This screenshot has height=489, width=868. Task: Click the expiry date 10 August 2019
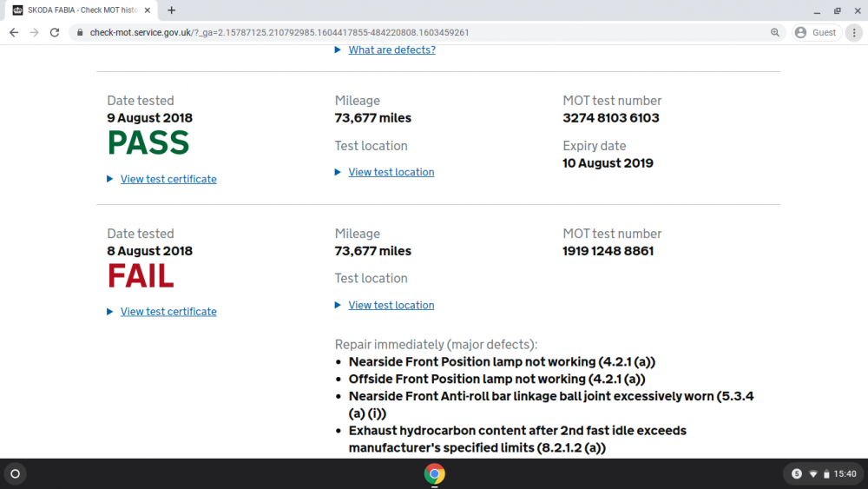(608, 163)
